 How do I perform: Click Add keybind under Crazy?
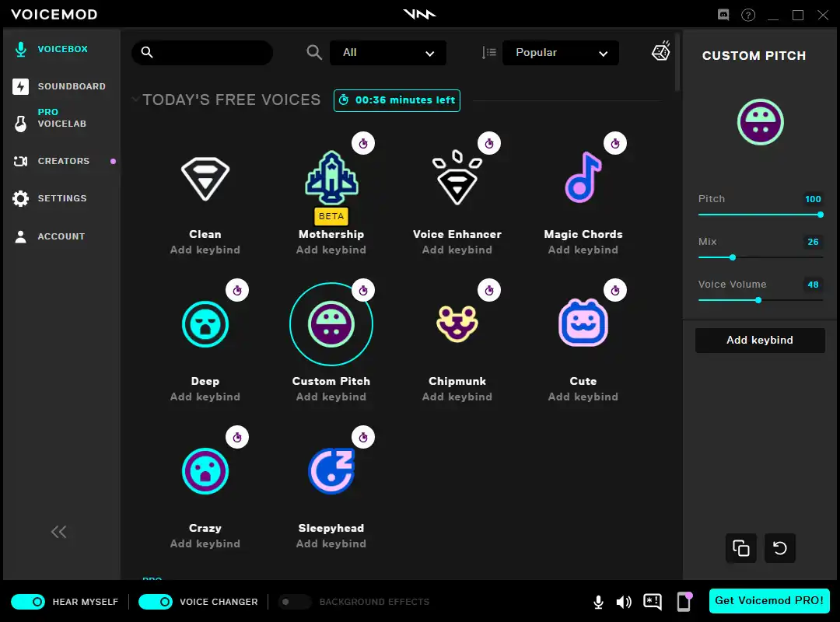point(205,543)
